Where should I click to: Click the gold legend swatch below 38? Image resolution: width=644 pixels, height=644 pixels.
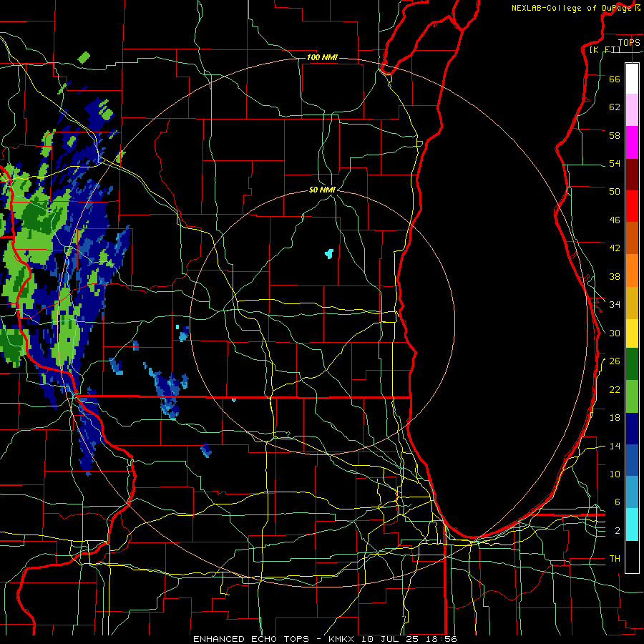(x=632, y=303)
